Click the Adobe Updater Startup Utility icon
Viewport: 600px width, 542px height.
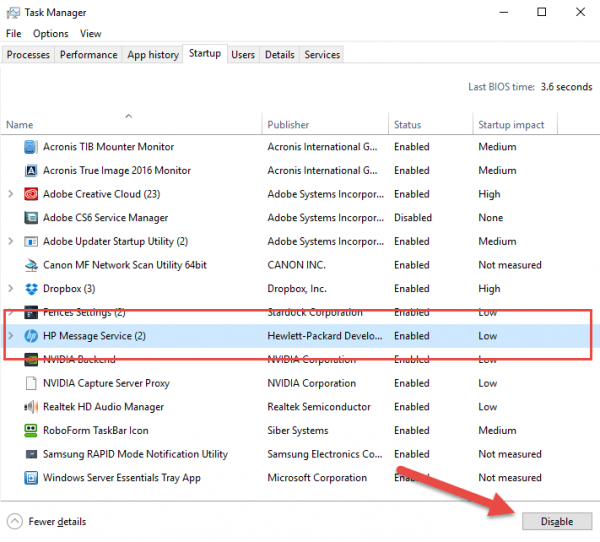click(31, 242)
